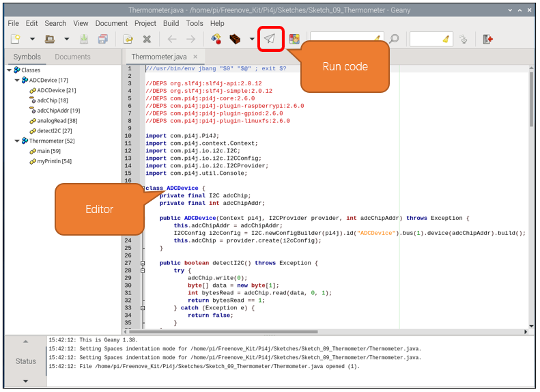
Task: Run code with paper plane icon
Action: point(270,38)
